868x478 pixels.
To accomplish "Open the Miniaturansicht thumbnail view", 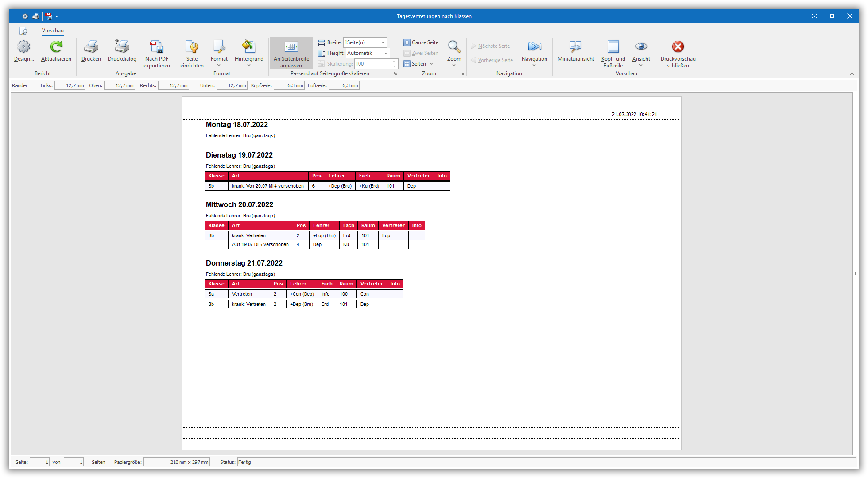I will coord(576,47).
